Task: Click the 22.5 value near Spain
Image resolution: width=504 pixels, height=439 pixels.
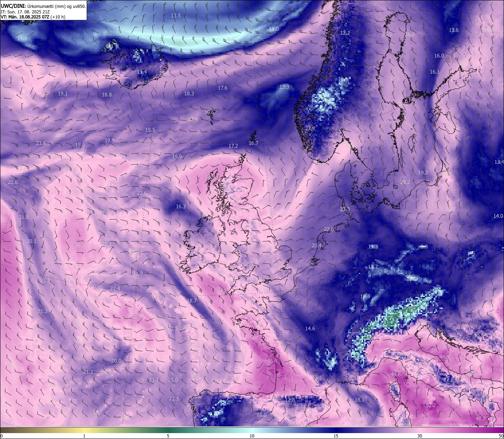Action: click(174, 398)
